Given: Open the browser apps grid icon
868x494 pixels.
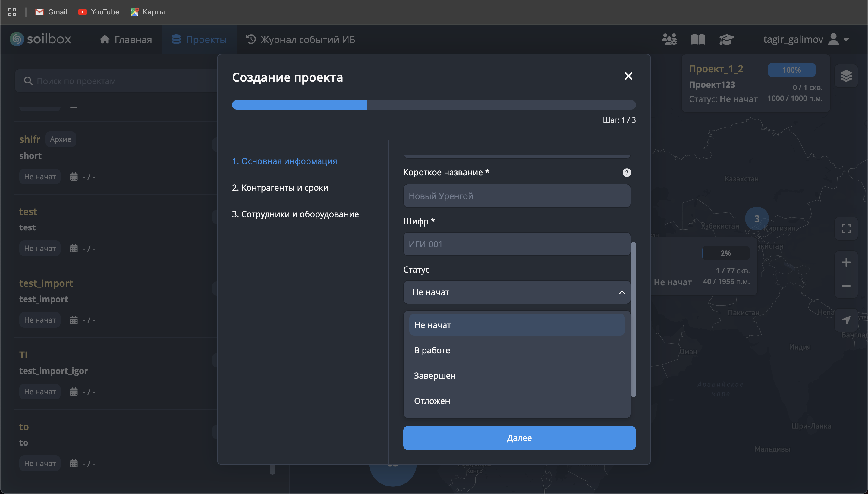Looking at the screenshot, I should click(x=12, y=12).
